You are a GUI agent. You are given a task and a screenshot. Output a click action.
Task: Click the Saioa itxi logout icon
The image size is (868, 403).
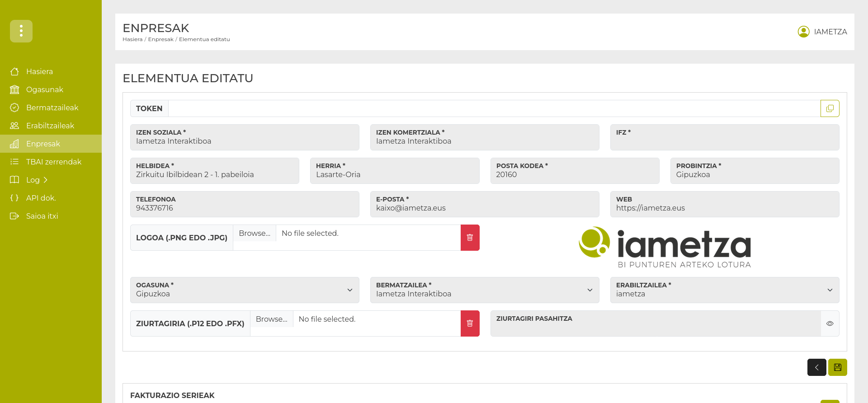14,216
